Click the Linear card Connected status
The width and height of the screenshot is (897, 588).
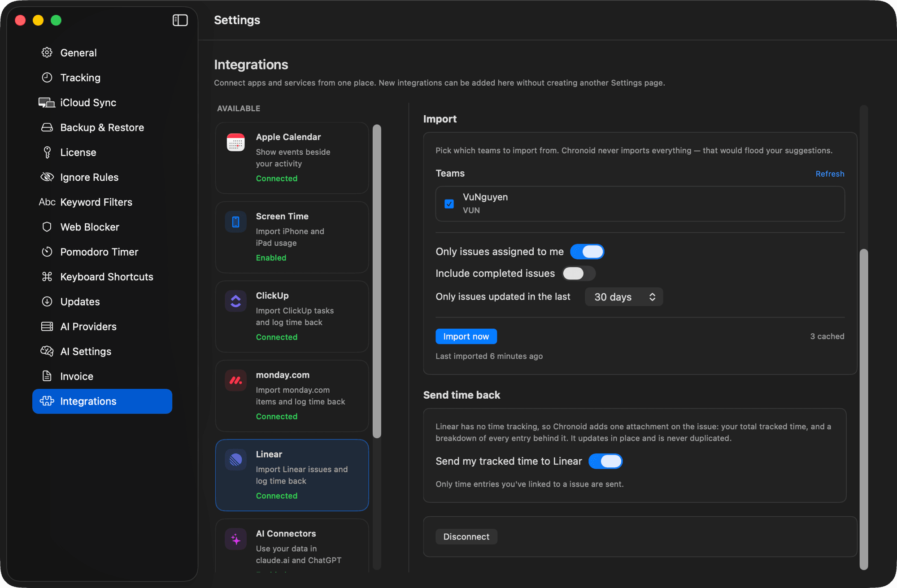[277, 496]
